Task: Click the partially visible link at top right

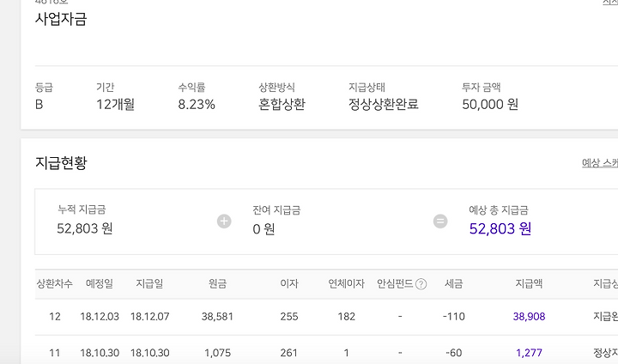Action: click(x=609, y=3)
